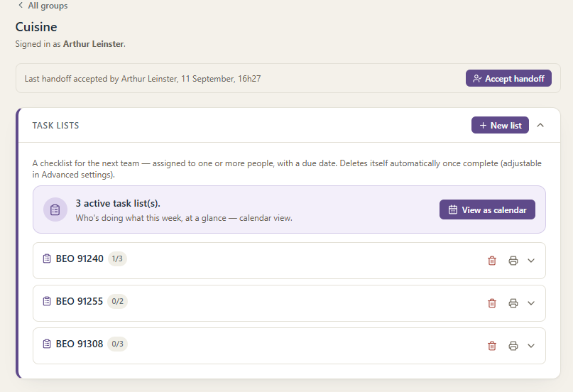Click the clipboard icon beside BEO 91255
Viewport: 573px width, 392px height.
click(47, 301)
